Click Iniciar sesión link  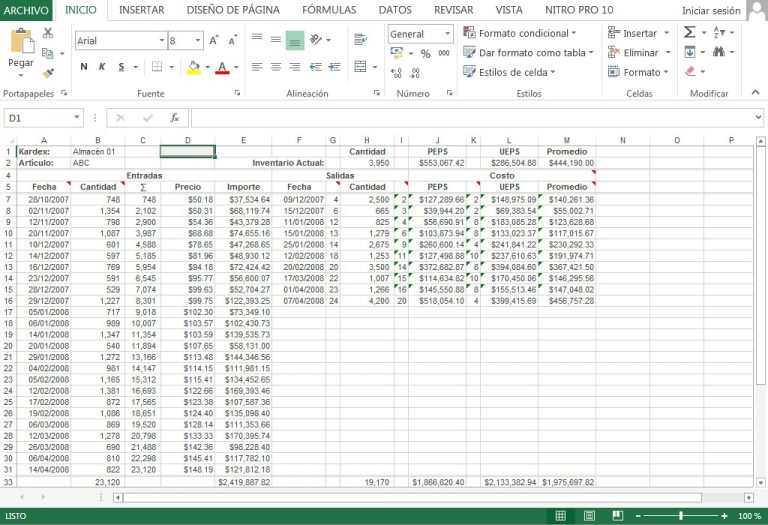point(711,11)
